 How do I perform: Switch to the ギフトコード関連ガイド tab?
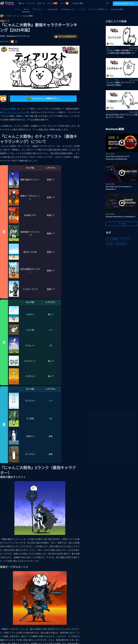98,9
